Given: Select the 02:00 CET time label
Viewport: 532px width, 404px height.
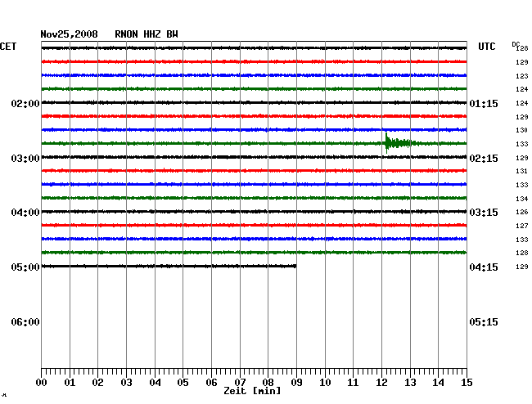Looking at the screenshot, I should click(x=25, y=104).
